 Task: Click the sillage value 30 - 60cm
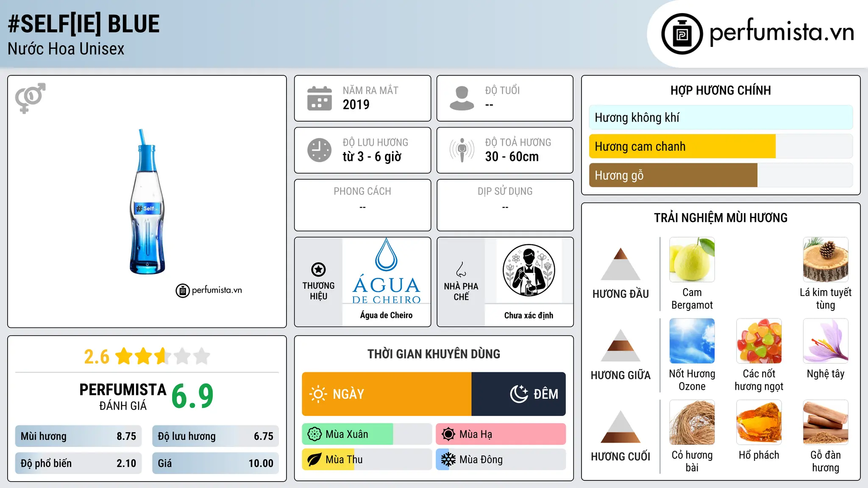[x=512, y=157]
